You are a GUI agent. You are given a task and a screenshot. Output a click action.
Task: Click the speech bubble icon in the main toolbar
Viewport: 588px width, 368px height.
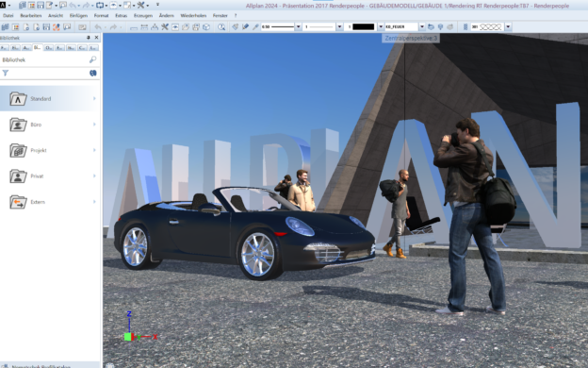[x=67, y=26]
